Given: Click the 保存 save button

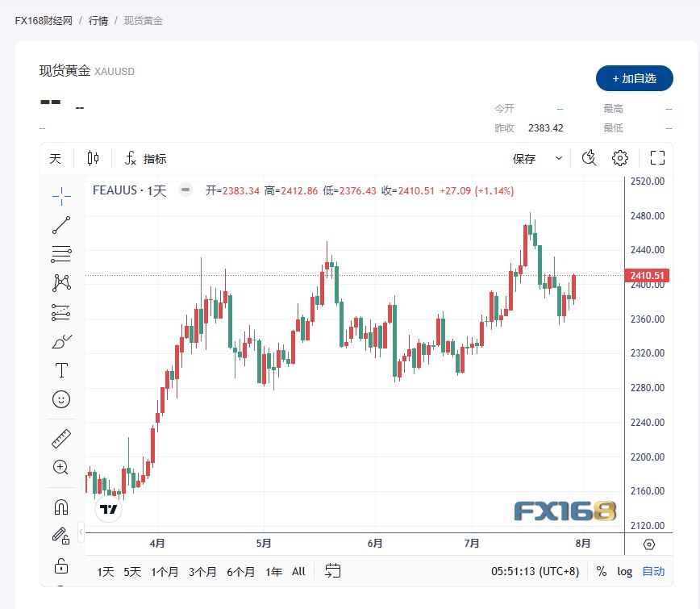Looking at the screenshot, I should tap(524, 158).
